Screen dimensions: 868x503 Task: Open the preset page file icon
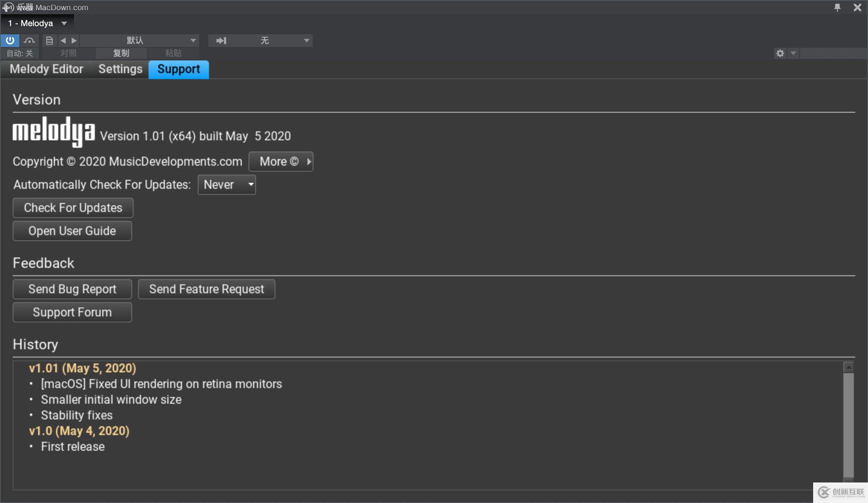(x=49, y=40)
